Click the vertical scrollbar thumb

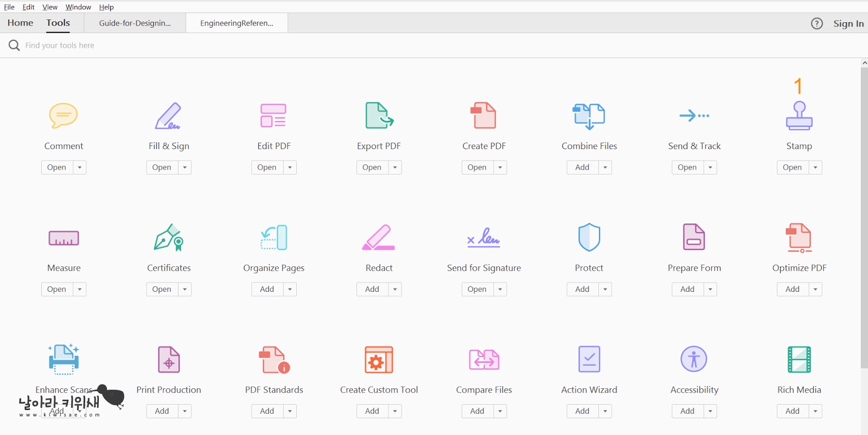click(x=864, y=217)
